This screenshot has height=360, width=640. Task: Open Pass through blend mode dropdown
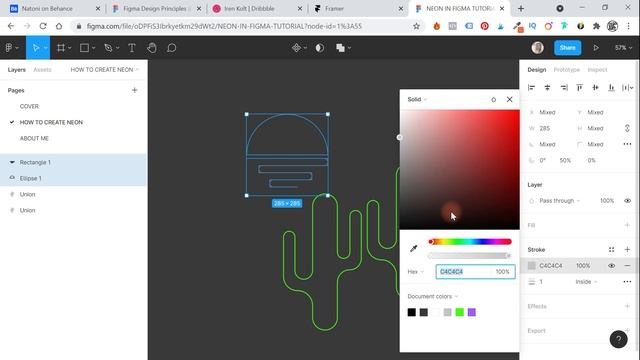pos(559,201)
